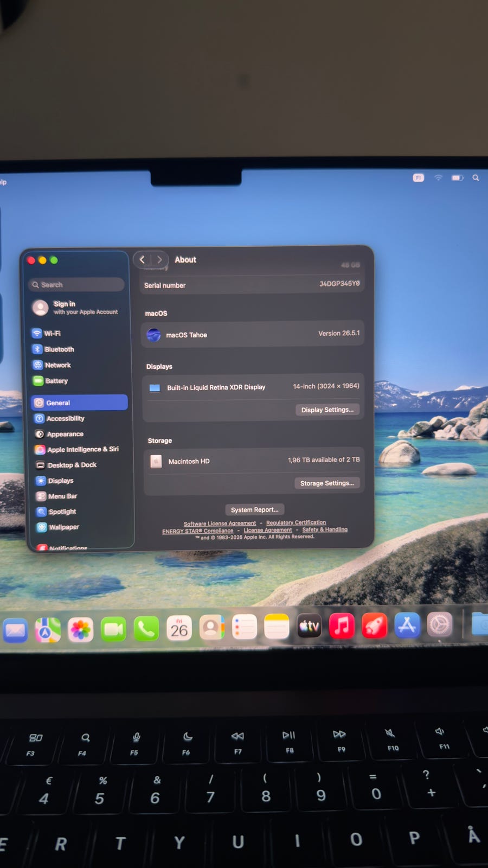Open the red rocket app in Dock
This screenshot has width=488, height=868.
374,626
